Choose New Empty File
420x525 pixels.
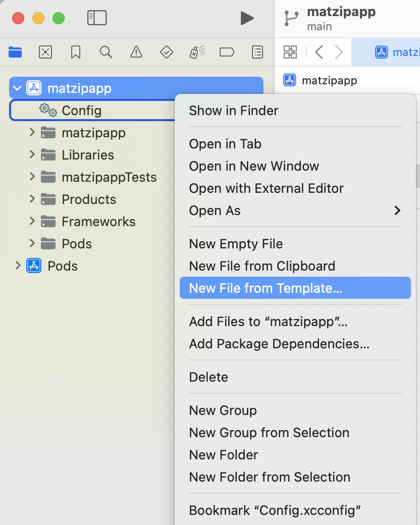point(295,244)
